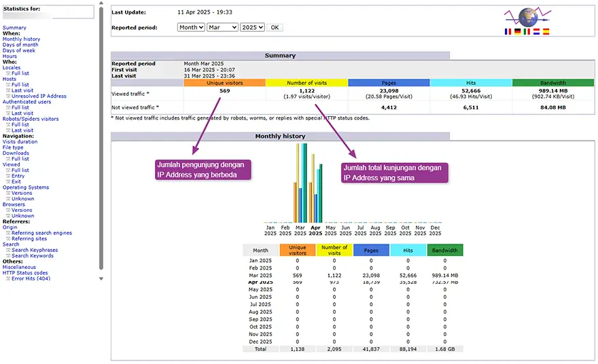Screen dimensions: 598x364
Task: Click yellow Number of visits Summary header
Action: point(306,83)
